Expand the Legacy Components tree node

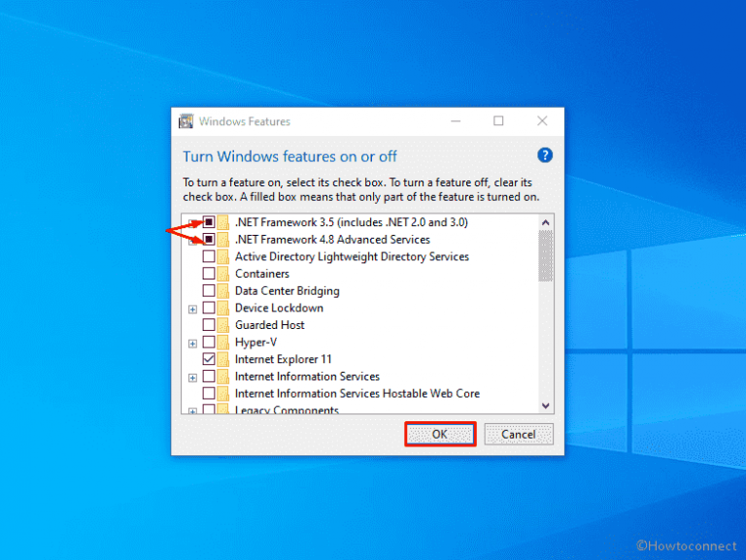[192, 411]
